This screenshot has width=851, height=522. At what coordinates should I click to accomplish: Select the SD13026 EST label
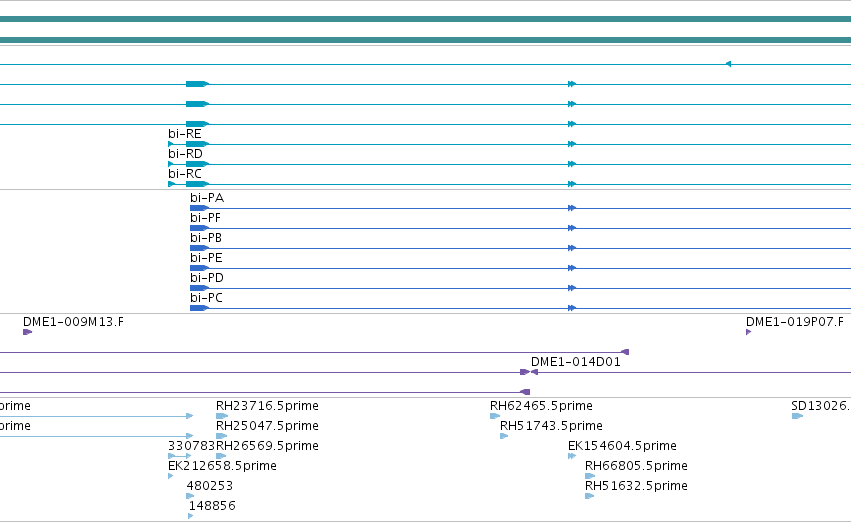821,406
